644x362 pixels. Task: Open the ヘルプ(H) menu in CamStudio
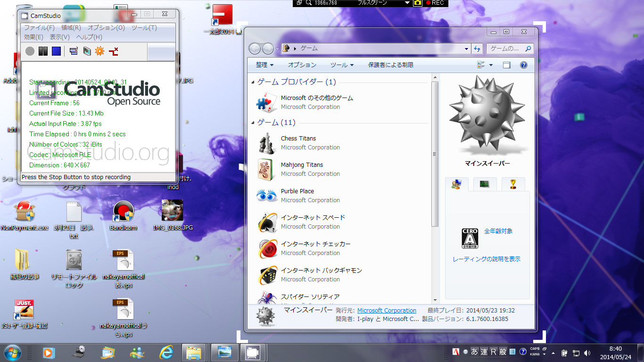(x=89, y=37)
